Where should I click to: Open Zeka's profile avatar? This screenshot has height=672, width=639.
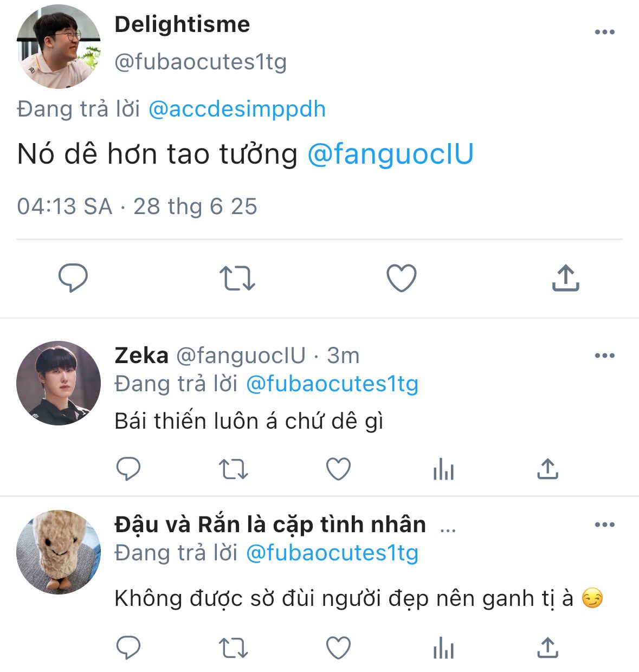tap(59, 383)
